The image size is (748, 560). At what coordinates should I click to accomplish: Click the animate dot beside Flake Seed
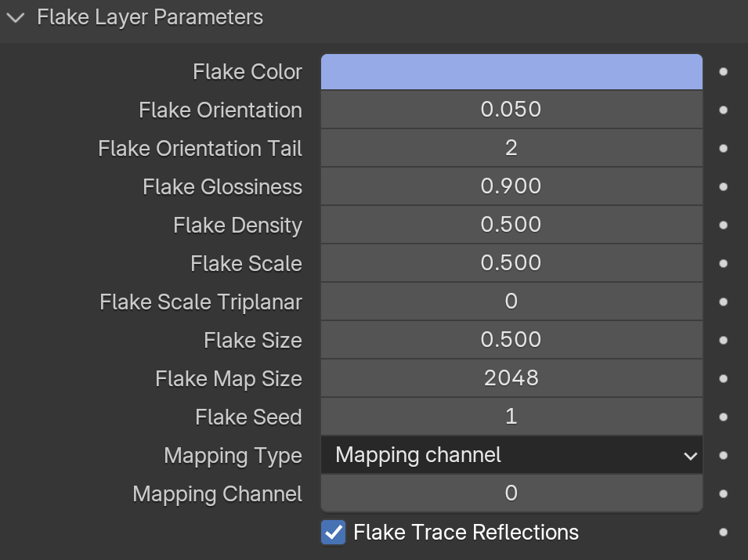click(723, 417)
